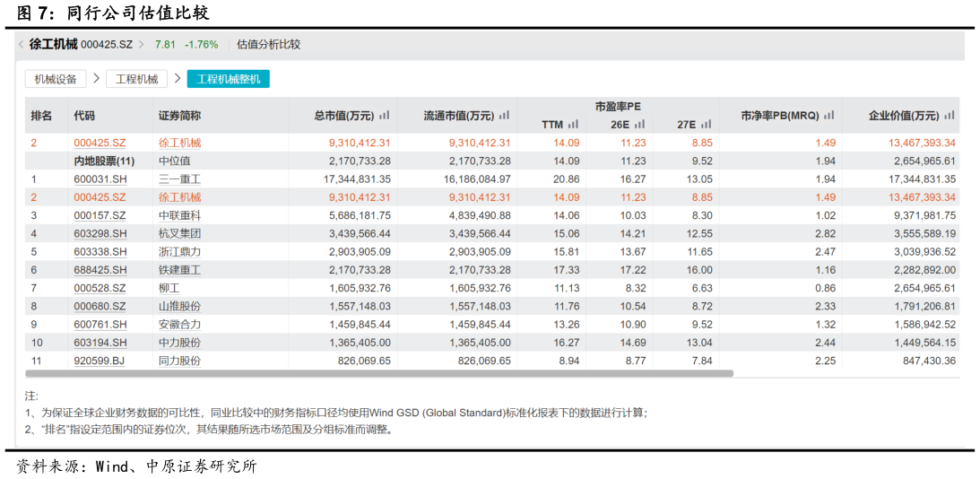
Task: Open 三一重工 security name link
Action: point(180,179)
